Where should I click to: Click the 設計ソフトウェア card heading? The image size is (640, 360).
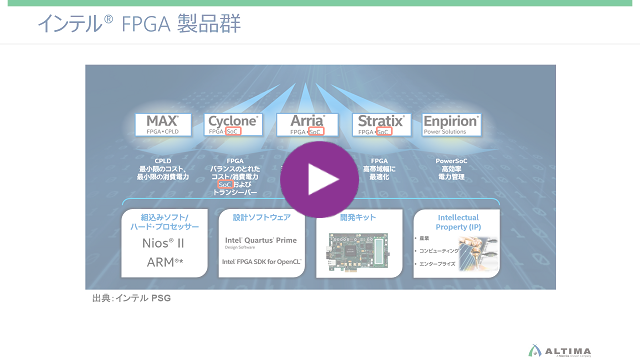coord(262,218)
